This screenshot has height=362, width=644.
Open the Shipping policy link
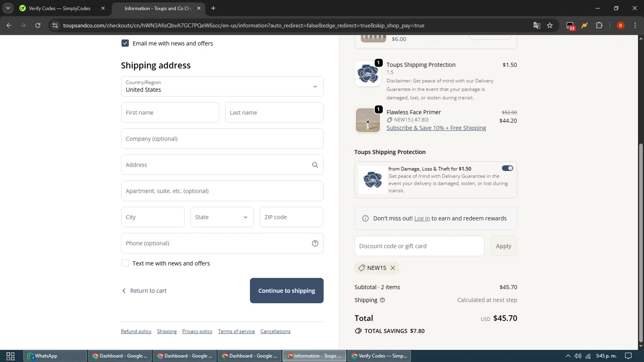click(167, 332)
